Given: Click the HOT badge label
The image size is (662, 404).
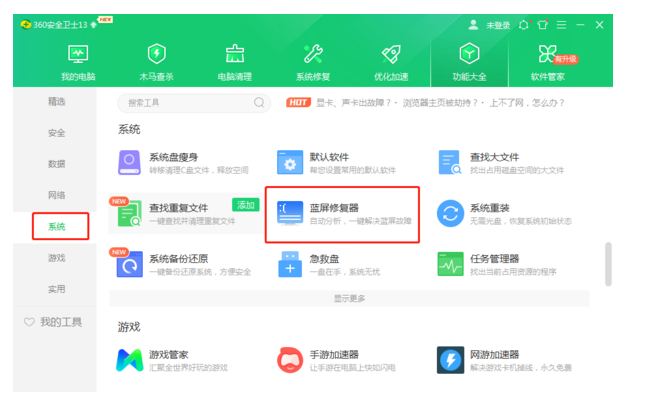Looking at the screenshot, I should (x=298, y=102).
